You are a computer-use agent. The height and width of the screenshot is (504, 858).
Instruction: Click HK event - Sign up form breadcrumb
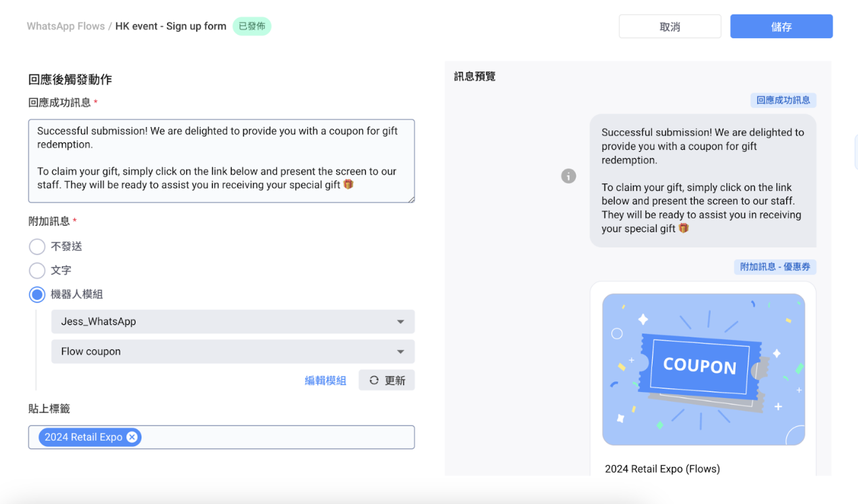(170, 26)
